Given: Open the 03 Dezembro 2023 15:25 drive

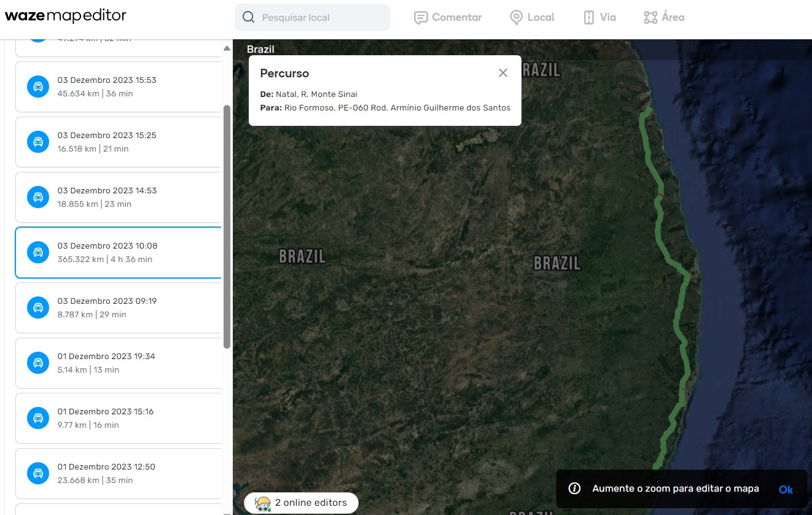Looking at the screenshot, I should point(118,142).
